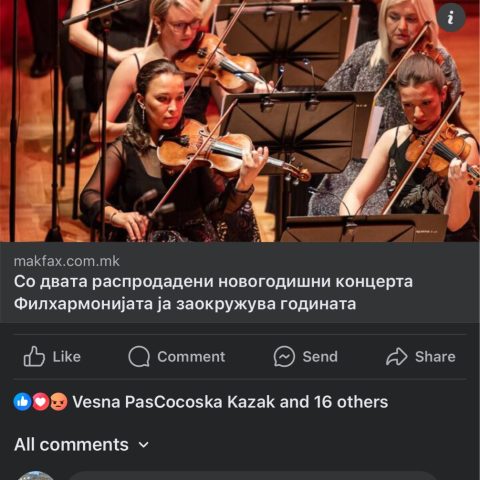
Task: Tap the info icon on the photo
Action: (451, 17)
